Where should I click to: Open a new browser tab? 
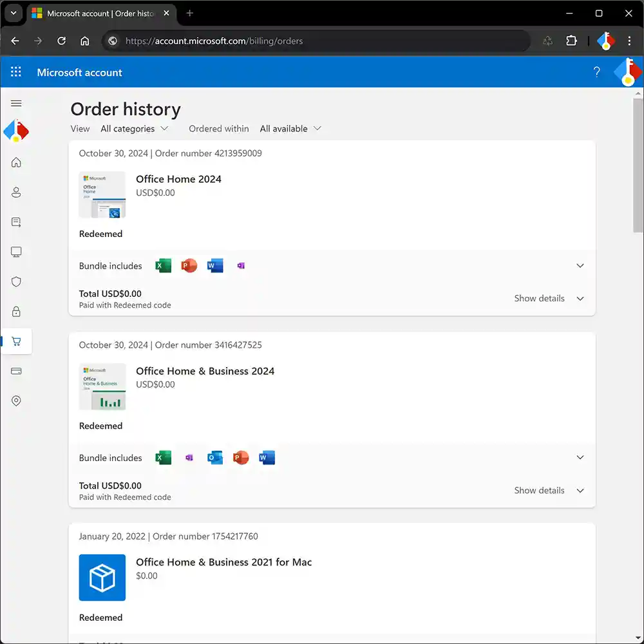pos(189,14)
